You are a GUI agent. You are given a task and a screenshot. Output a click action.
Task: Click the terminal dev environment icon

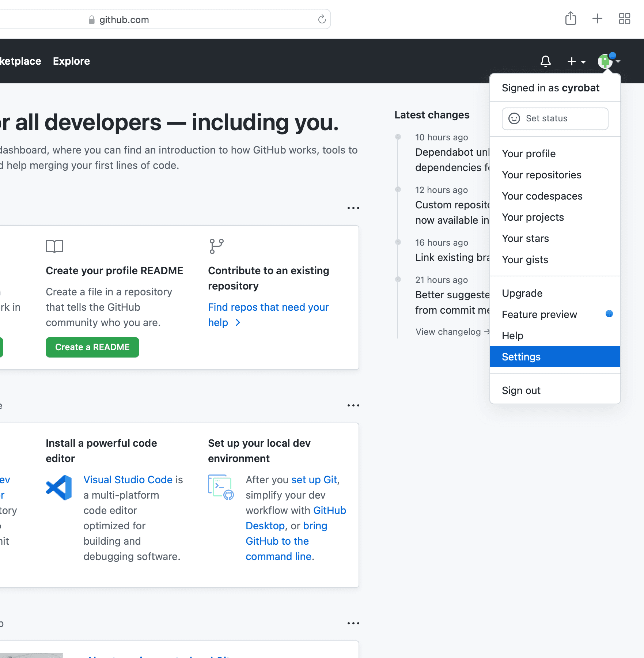pyautogui.click(x=221, y=487)
